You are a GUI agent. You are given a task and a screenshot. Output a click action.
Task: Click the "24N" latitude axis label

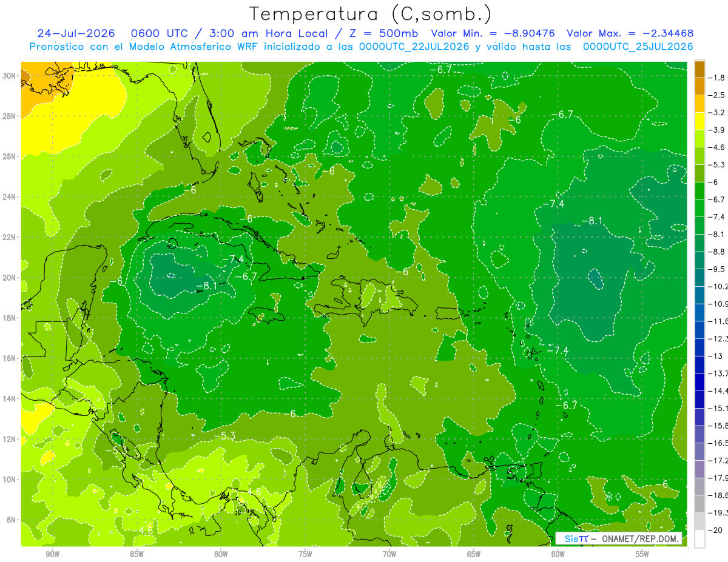tap(8, 197)
